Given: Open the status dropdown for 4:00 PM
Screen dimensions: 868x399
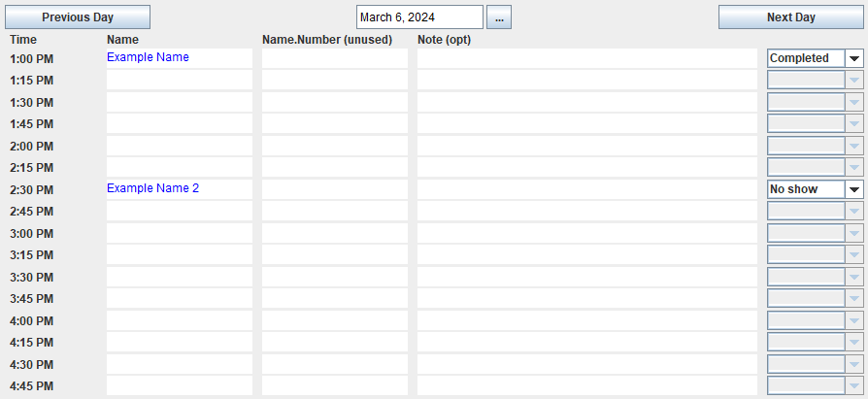Looking at the screenshot, I should pos(815,320).
